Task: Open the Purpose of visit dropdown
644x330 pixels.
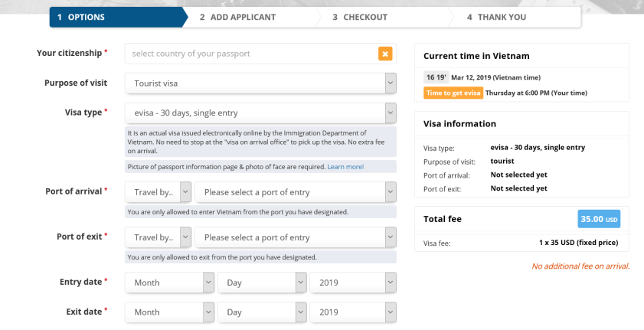Action: click(260, 83)
